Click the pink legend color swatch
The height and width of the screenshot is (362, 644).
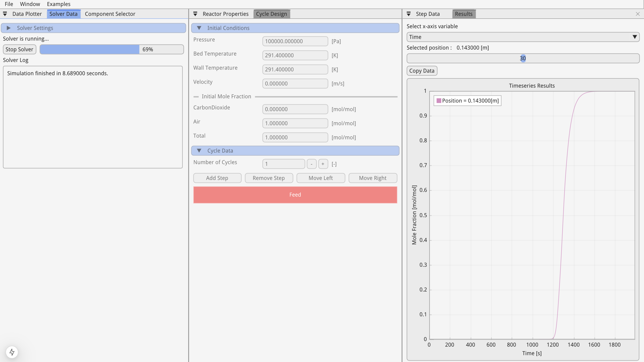(x=439, y=101)
